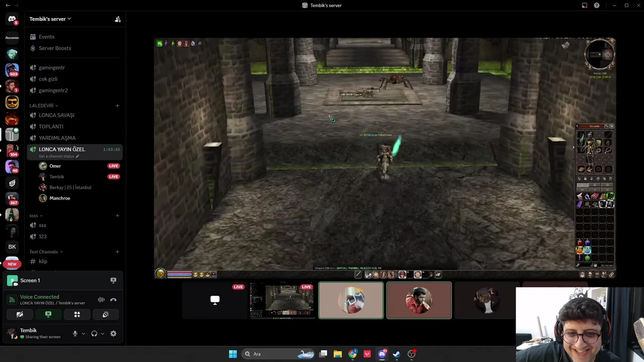Open activities launcher icon
The height and width of the screenshot is (362, 644).
77,314
